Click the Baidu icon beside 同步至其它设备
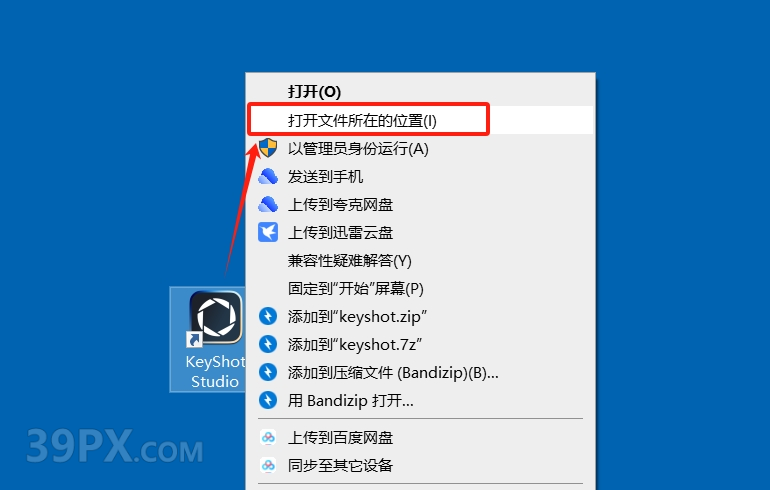This screenshot has width=770, height=490. click(268, 465)
